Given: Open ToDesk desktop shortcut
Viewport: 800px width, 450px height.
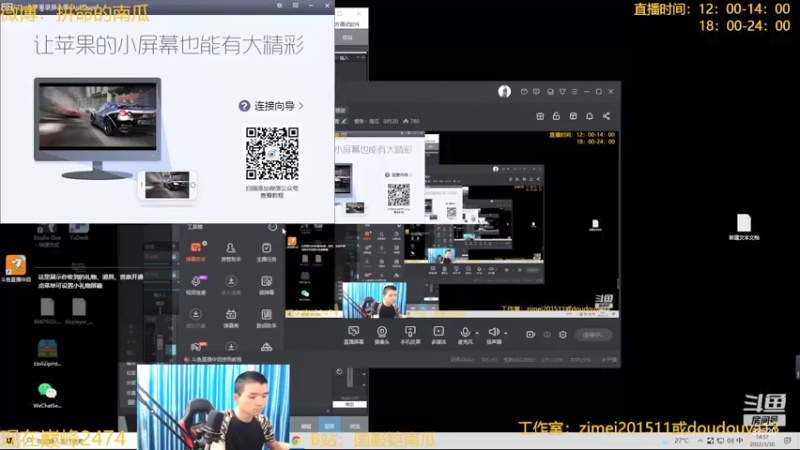Looking at the screenshot, I should (x=79, y=232).
